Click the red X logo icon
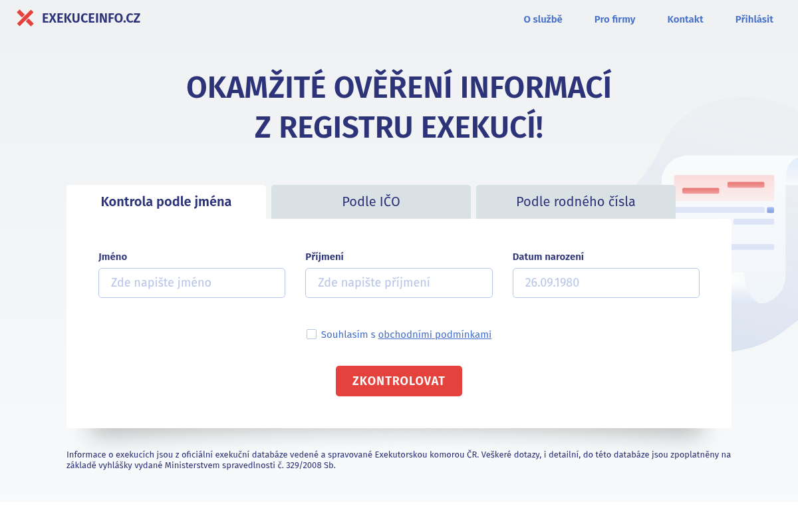 [x=25, y=19]
